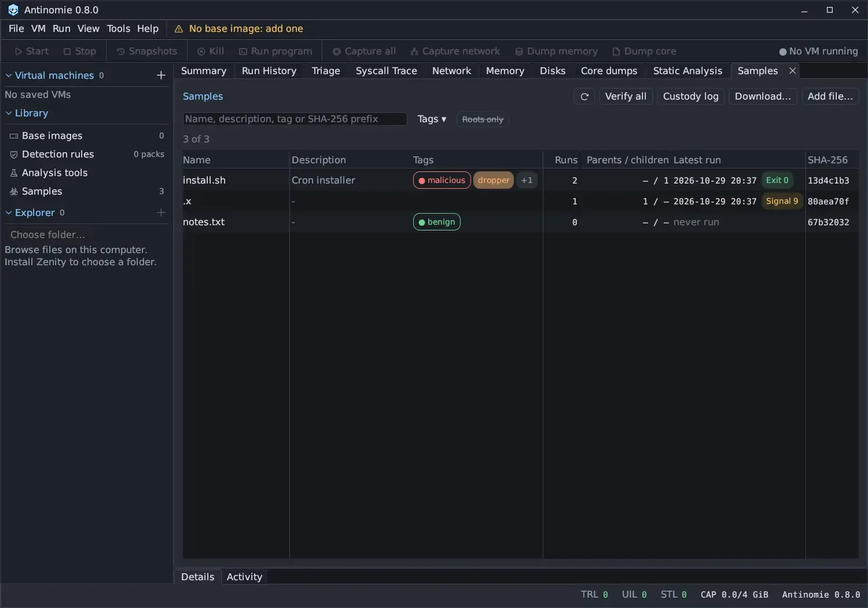The width and height of the screenshot is (868, 608).
Task: Click the plus icon beside Explorer
Action: tap(161, 213)
